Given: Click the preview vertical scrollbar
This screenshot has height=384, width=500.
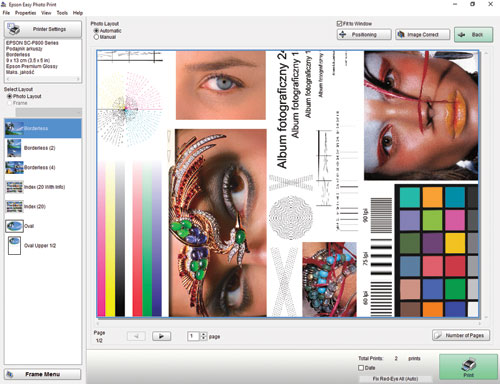Looking at the screenshot, I should coord(486,185).
